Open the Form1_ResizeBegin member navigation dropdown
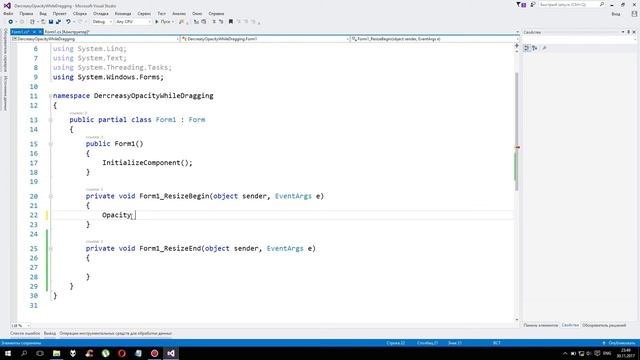Screen dimensions: 640x360 tap(433, 39)
